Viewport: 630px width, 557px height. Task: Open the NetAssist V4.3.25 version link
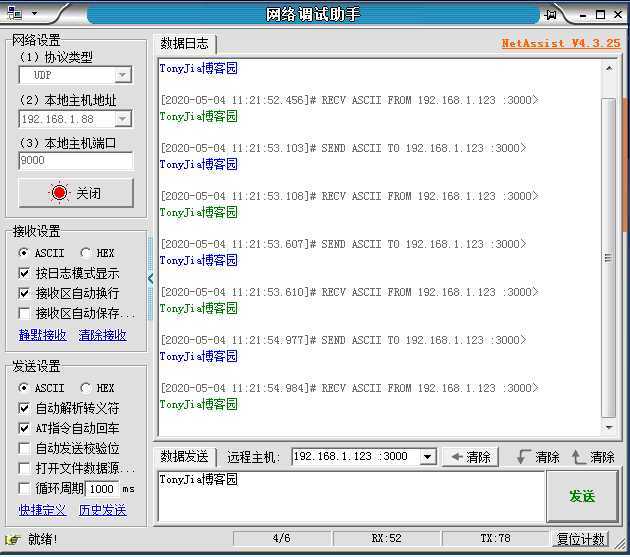tap(561, 43)
